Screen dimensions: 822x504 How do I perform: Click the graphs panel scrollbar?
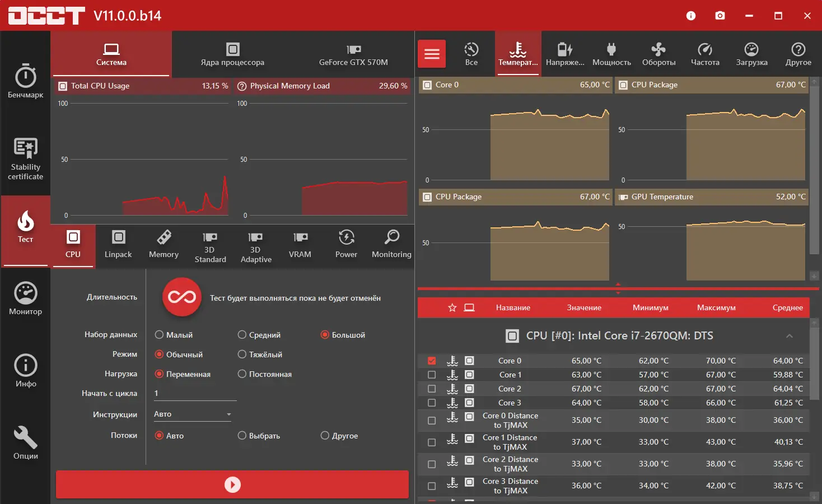815,170
